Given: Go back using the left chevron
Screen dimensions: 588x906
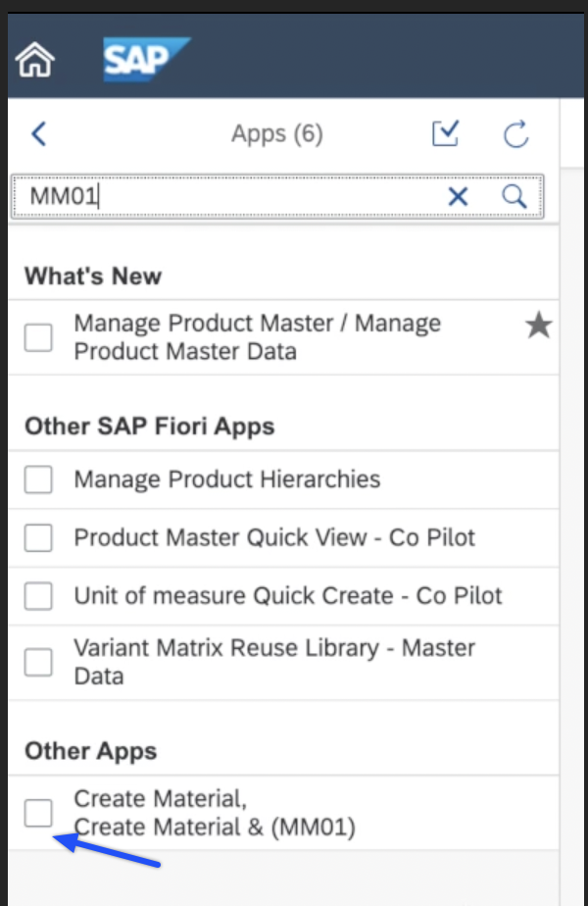Looking at the screenshot, I should click(x=39, y=134).
